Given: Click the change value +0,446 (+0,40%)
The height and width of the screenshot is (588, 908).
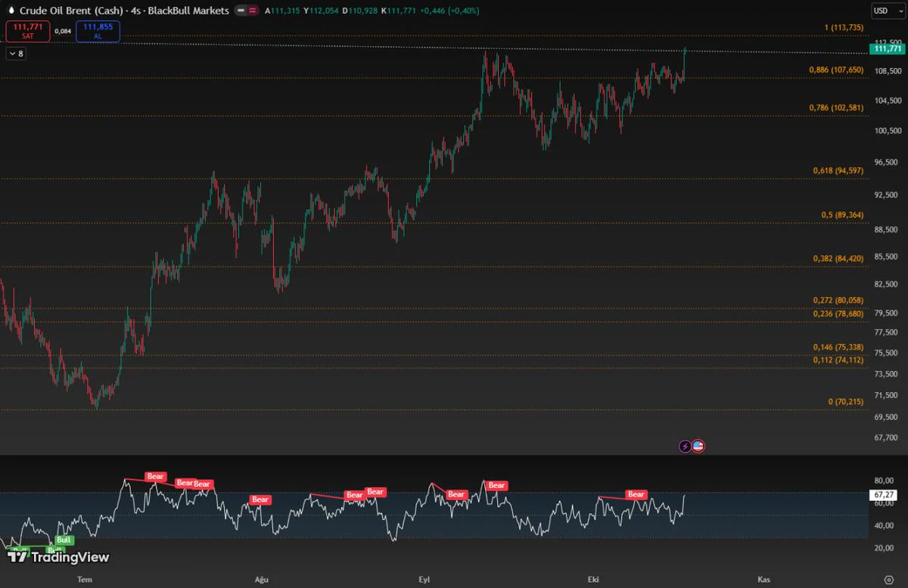Looking at the screenshot, I should coord(450,11).
